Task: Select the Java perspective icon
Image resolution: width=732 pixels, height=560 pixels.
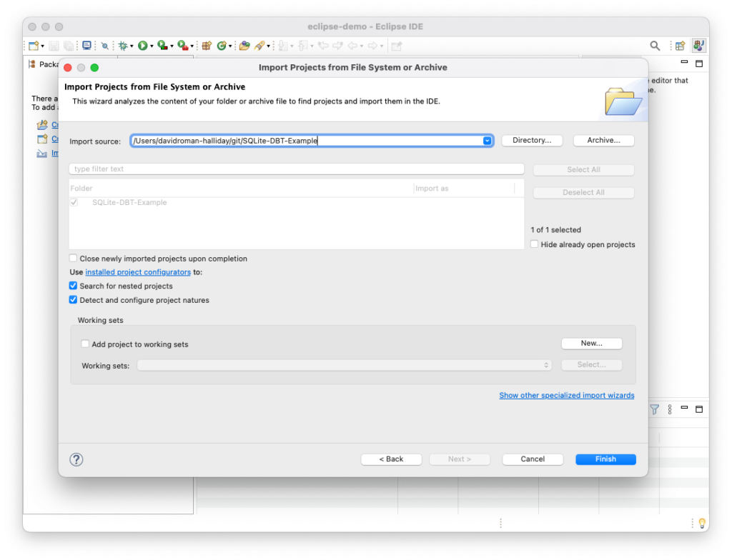Action: point(699,46)
